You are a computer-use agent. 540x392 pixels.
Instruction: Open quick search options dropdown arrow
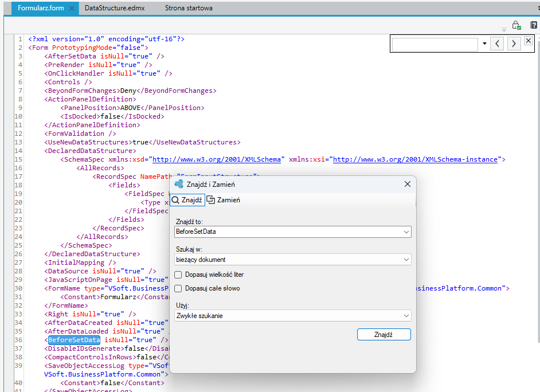(484, 44)
